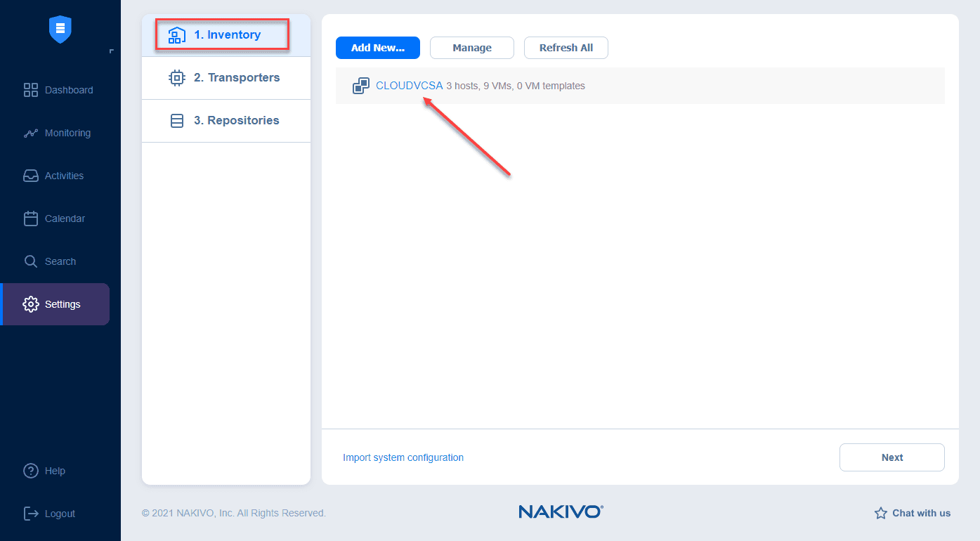Switch to the 2. Transporters step

coord(226,78)
